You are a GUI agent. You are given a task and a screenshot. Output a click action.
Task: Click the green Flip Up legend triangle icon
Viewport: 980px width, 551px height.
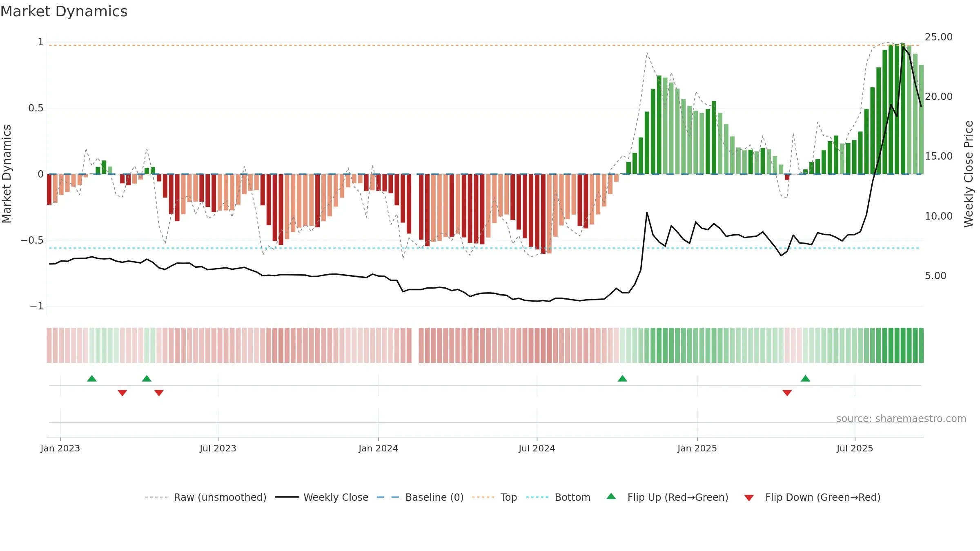[x=611, y=496]
